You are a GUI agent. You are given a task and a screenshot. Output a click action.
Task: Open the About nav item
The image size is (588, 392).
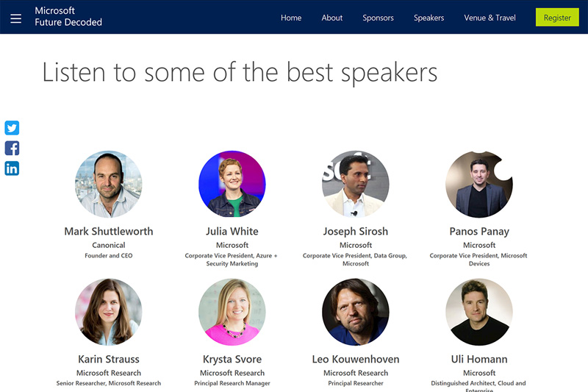332,18
